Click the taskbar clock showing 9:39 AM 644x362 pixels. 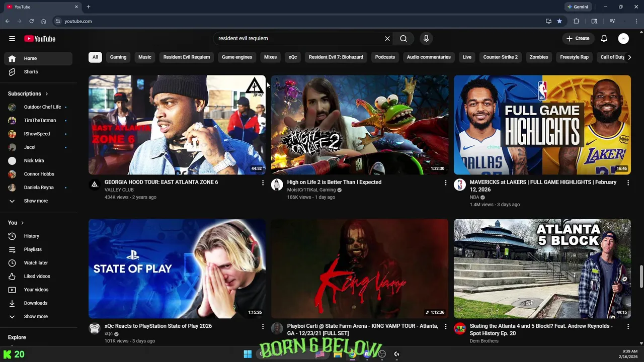pyautogui.click(x=629, y=354)
